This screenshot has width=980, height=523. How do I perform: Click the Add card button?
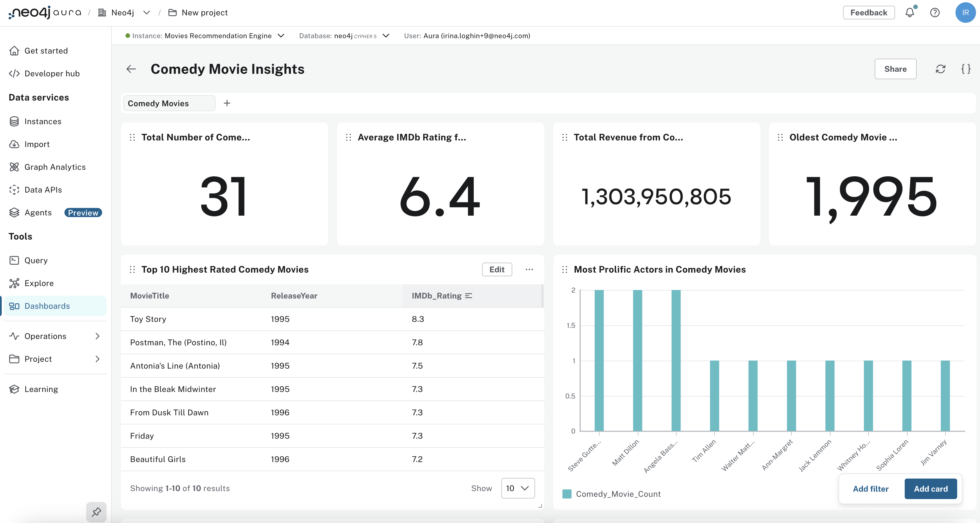click(931, 489)
